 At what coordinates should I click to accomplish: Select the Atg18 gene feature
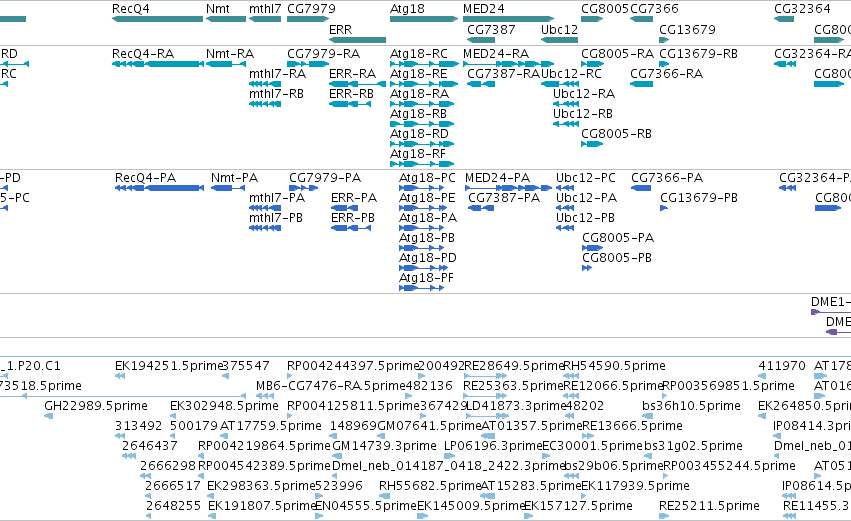pos(424,19)
